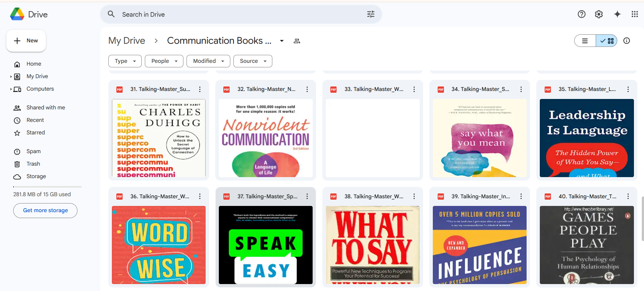The image size is (644, 291).
Task: Click the New button
Action: [x=26, y=41]
